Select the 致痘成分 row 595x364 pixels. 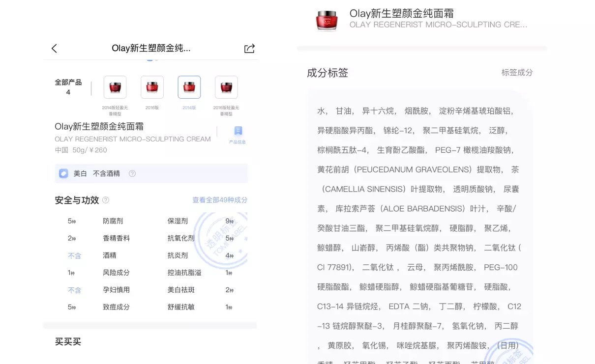click(99, 307)
